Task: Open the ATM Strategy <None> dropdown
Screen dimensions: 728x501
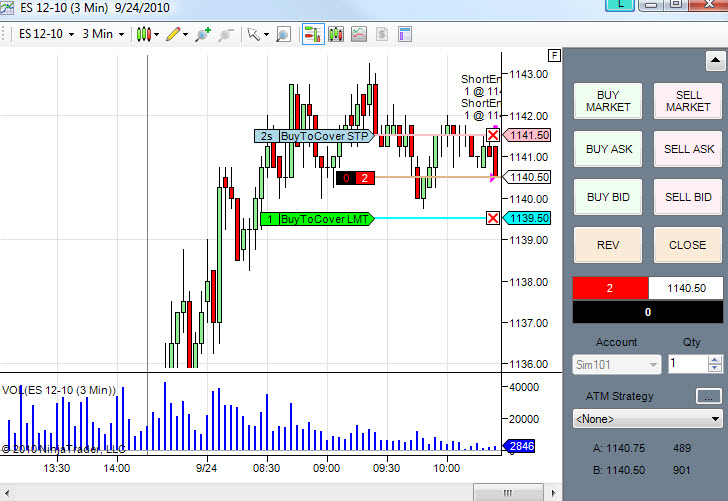Action: (x=648, y=419)
